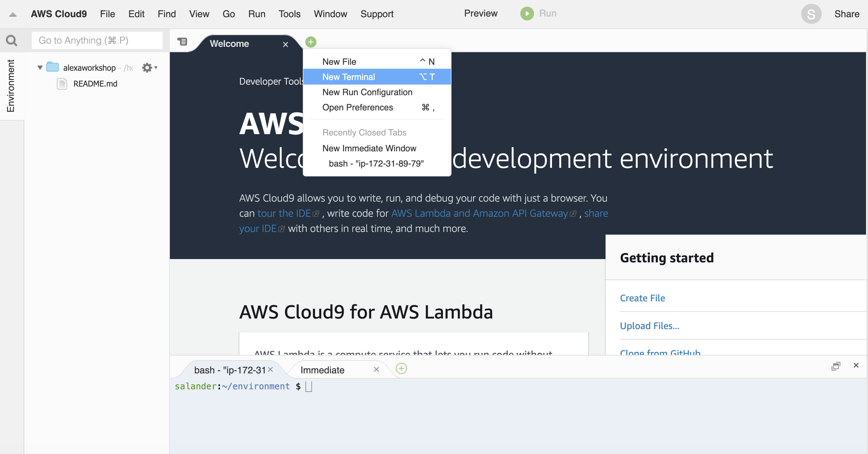The image size is (868, 454).
Task: Close the Welcome tab
Action: click(x=285, y=44)
